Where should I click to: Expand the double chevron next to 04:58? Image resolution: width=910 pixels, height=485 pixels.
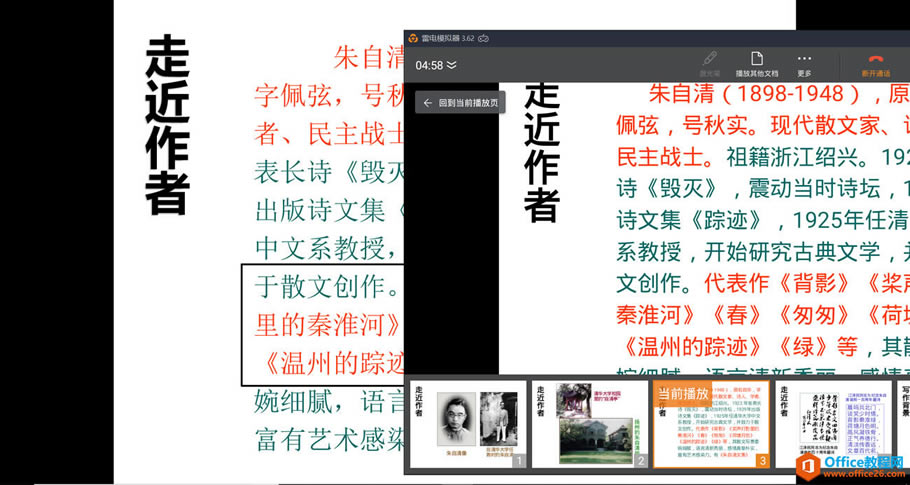pos(451,65)
